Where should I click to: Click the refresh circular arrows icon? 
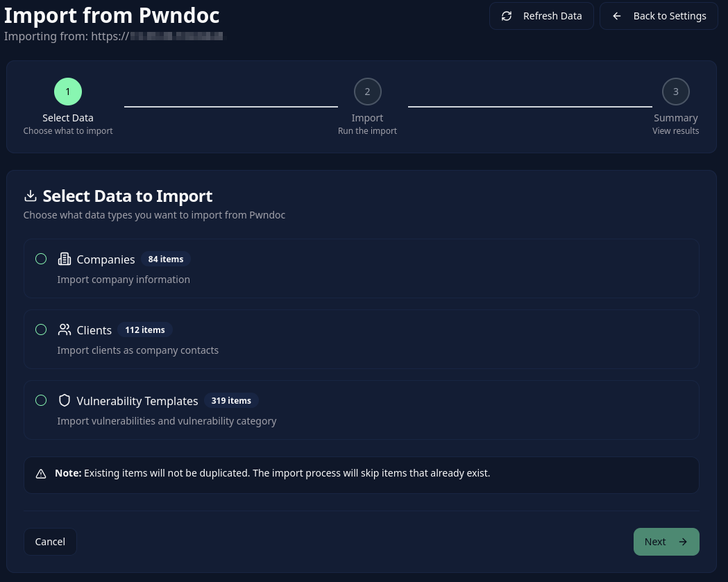point(507,16)
